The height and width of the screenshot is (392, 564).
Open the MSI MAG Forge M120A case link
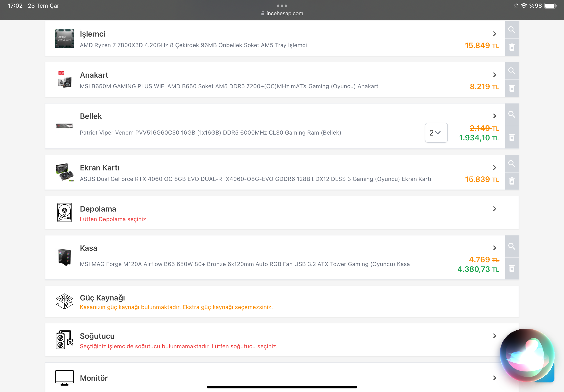coord(245,264)
